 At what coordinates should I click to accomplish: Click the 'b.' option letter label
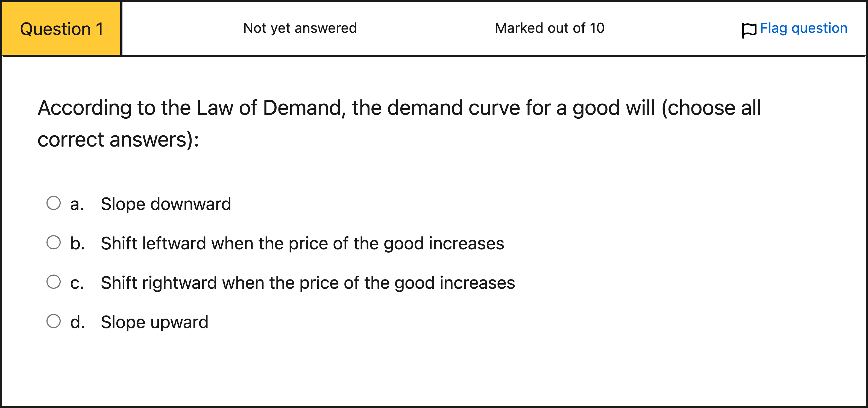point(77,243)
